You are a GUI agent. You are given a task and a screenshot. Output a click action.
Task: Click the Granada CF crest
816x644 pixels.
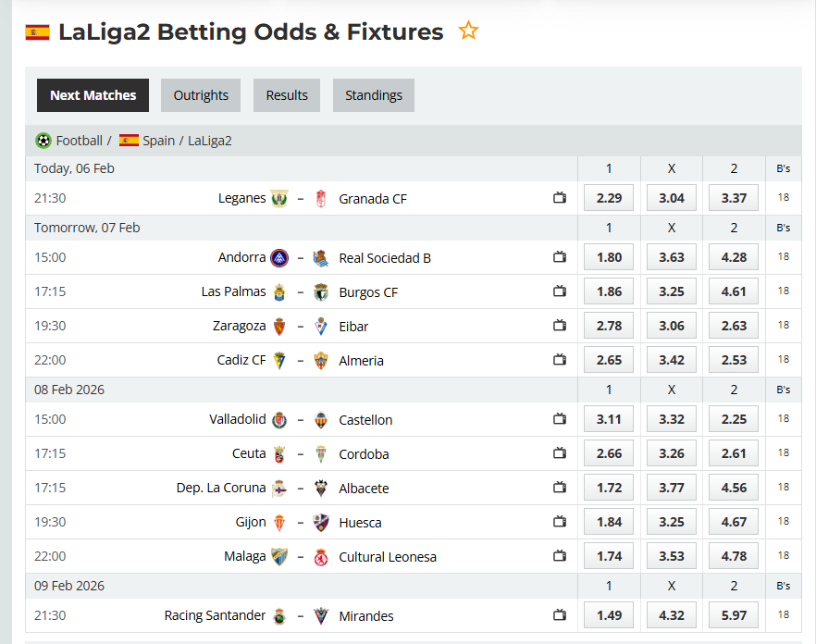pos(320,198)
